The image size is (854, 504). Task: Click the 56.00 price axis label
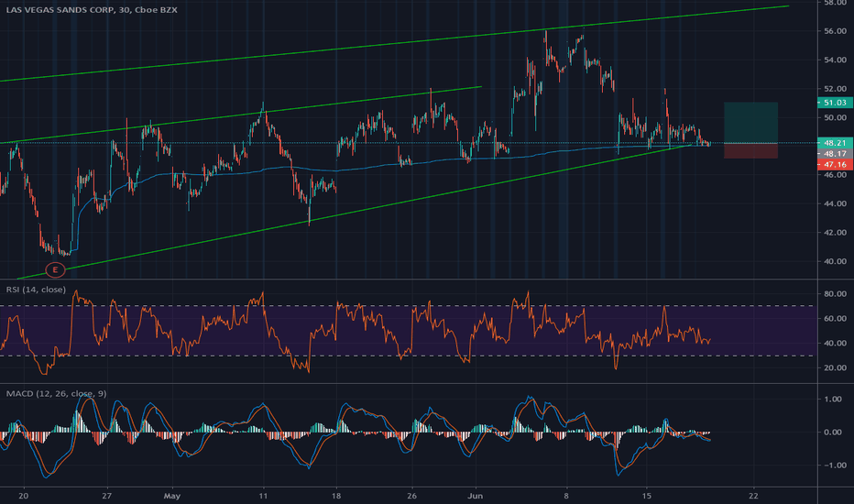[x=835, y=31]
